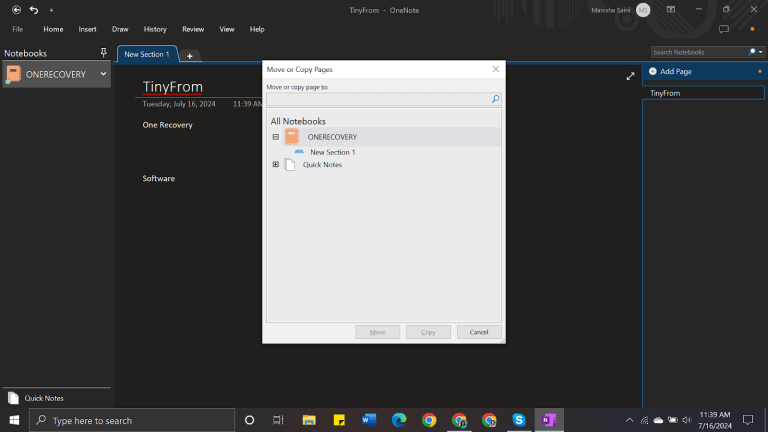Click the Add Page plus icon
Image resolution: width=768 pixels, height=432 pixels.
point(653,72)
